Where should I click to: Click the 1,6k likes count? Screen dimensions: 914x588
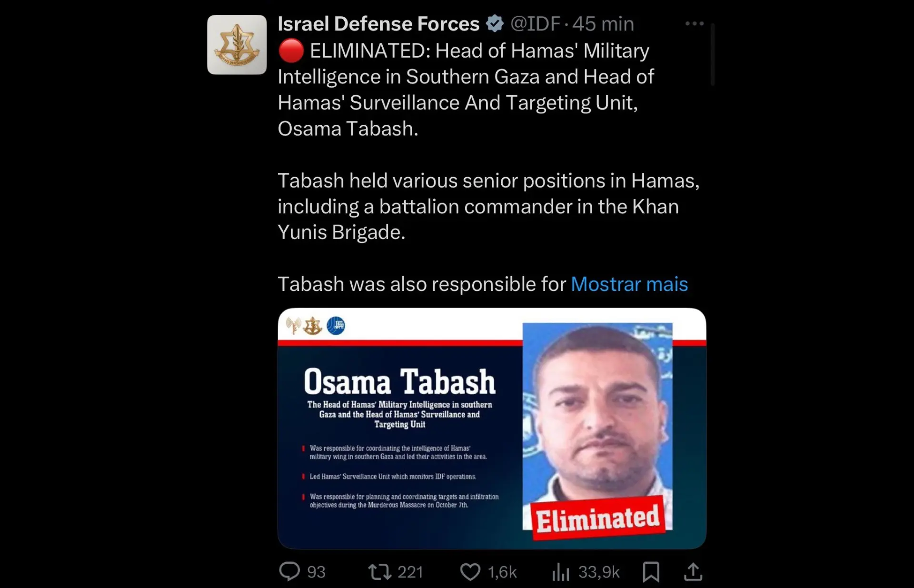tap(502, 571)
